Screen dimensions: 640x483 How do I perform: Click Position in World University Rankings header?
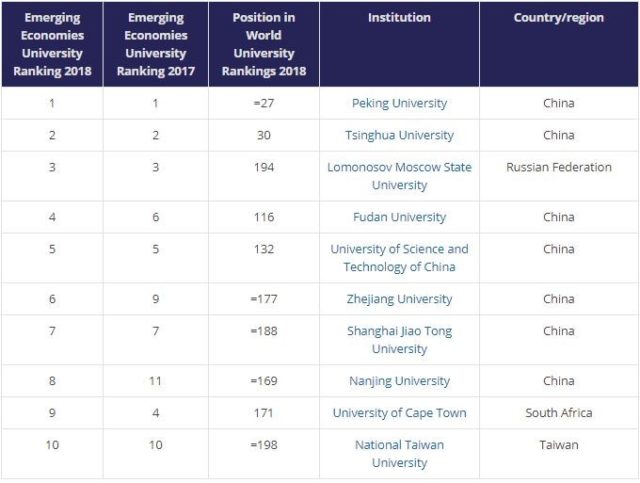pos(264,44)
